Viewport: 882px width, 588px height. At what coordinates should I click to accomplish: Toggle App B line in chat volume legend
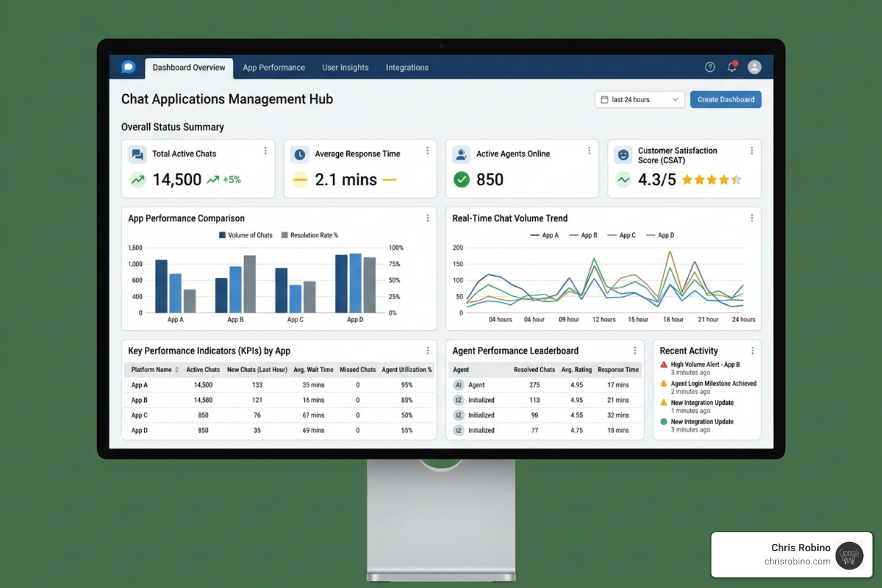point(583,235)
